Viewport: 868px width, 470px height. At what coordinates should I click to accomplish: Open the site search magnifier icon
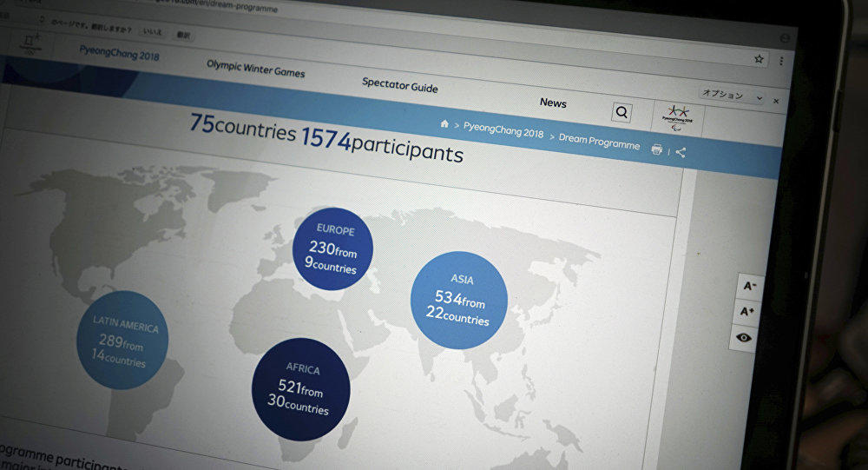(x=621, y=113)
